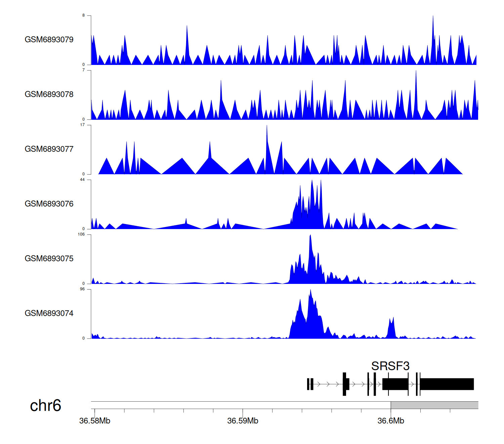Click the chr6 chromosome label
This screenshot has height=444, width=504.
tap(45, 406)
